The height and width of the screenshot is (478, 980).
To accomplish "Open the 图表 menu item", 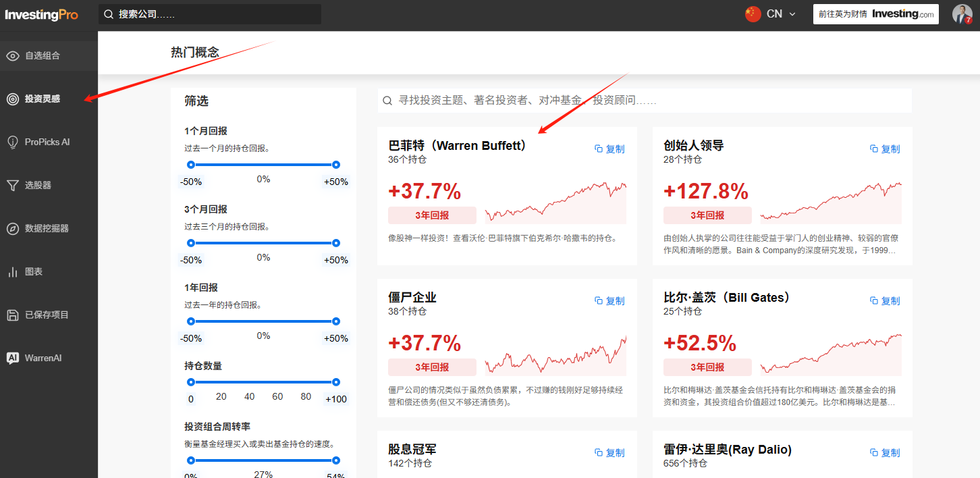I will [49, 272].
